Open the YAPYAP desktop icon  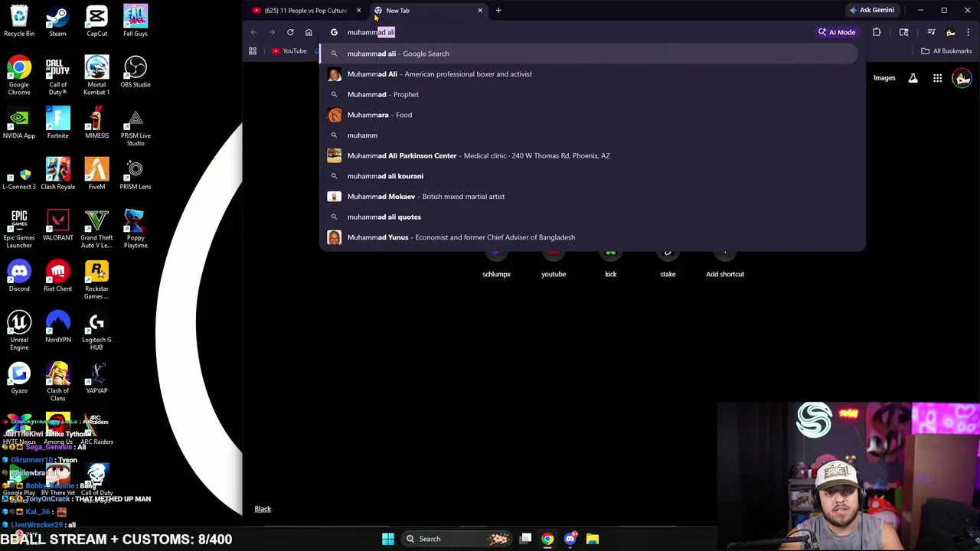96,377
